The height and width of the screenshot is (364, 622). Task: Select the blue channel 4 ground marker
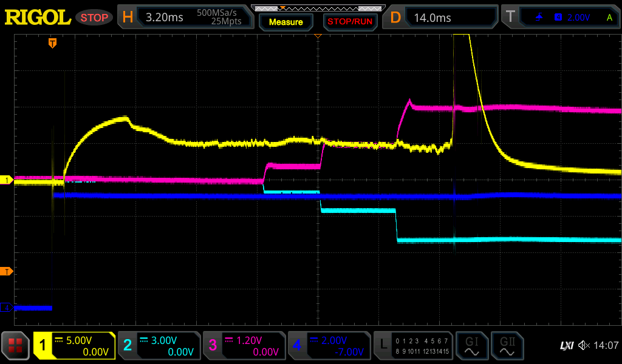click(x=7, y=308)
